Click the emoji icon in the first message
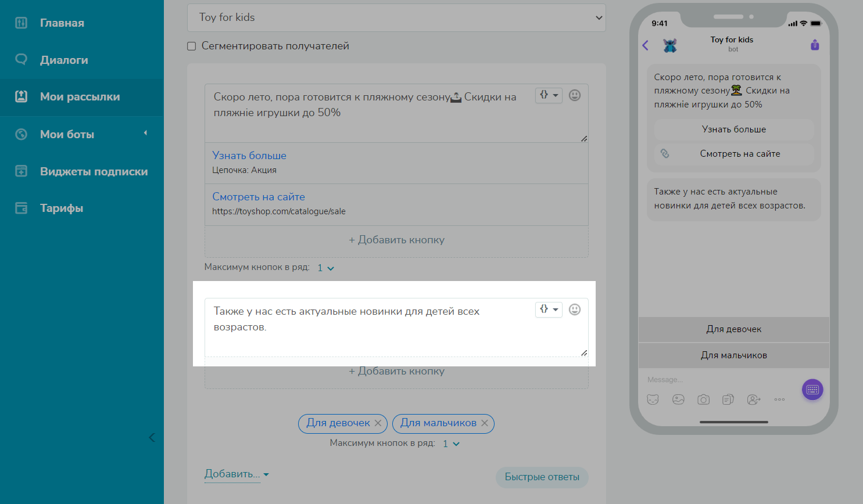Image resolution: width=863 pixels, height=504 pixels. 574,95
